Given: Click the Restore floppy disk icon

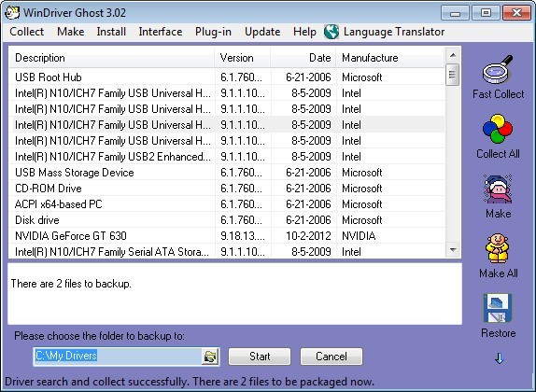Looking at the screenshot, I should click(x=498, y=308).
